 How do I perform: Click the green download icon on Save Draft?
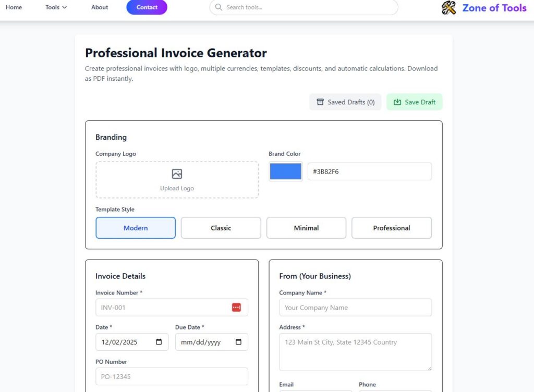point(396,102)
